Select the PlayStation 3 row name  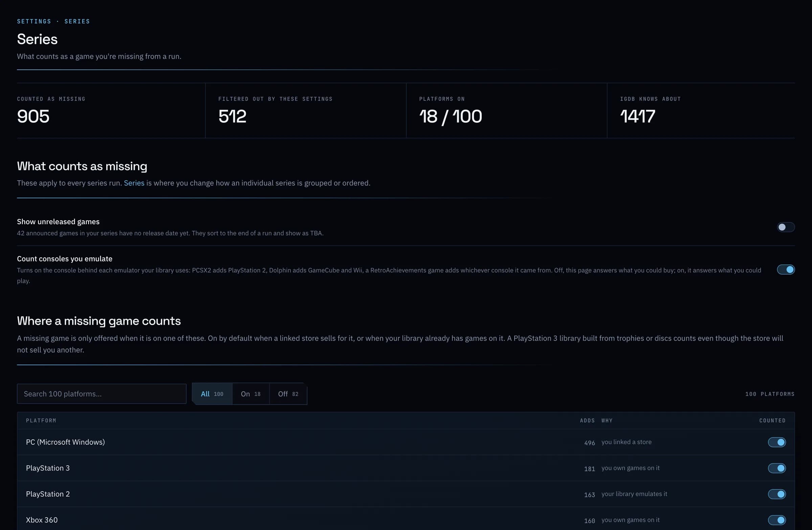click(48, 468)
